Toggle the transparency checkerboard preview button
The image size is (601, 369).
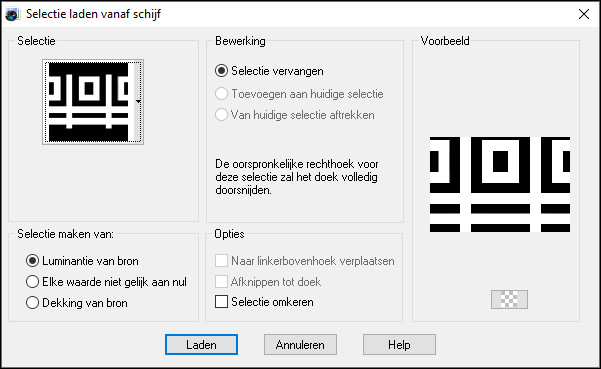509,299
